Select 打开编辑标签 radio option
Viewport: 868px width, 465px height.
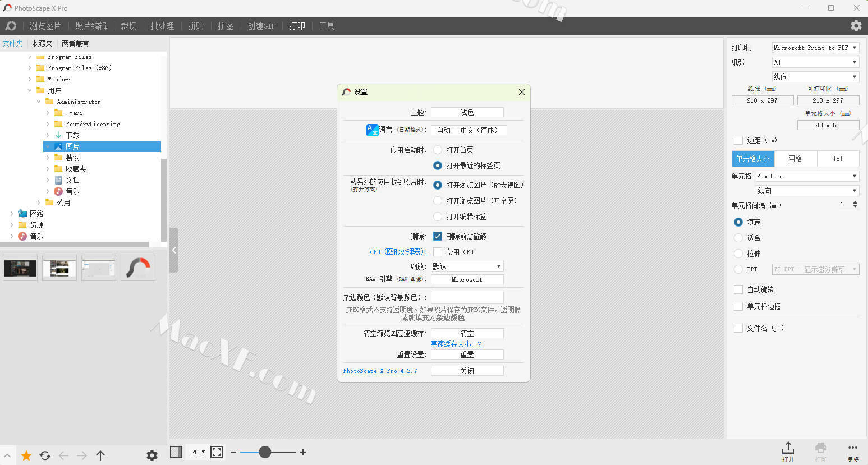click(x=438, y=217)
